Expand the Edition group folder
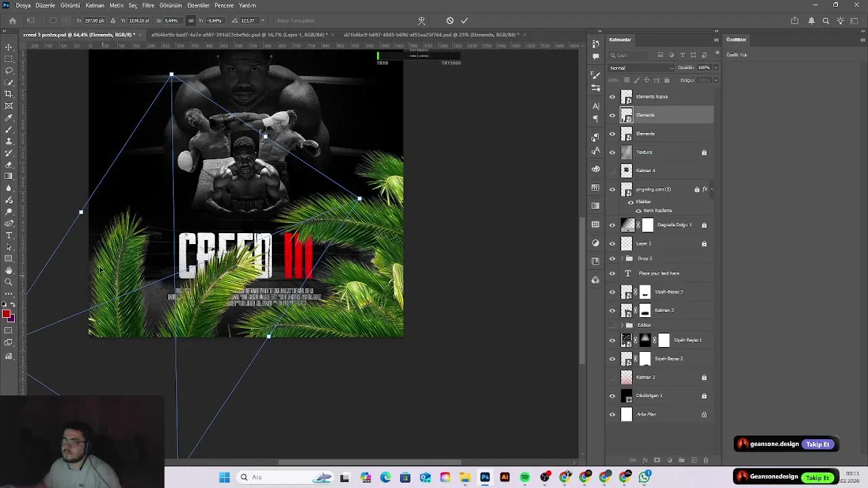The height and width of the screenshot is (488, 868). tap(622, 325)
